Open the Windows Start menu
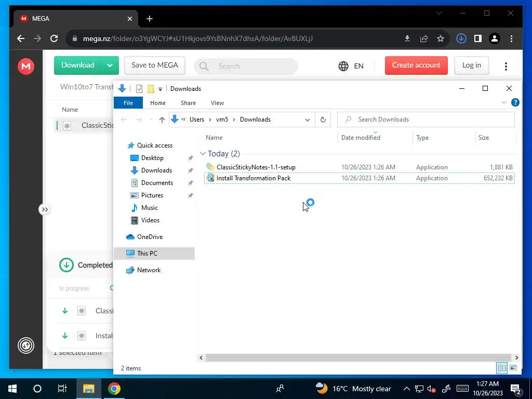Screen dimensions: 532x399 point(12,389)
